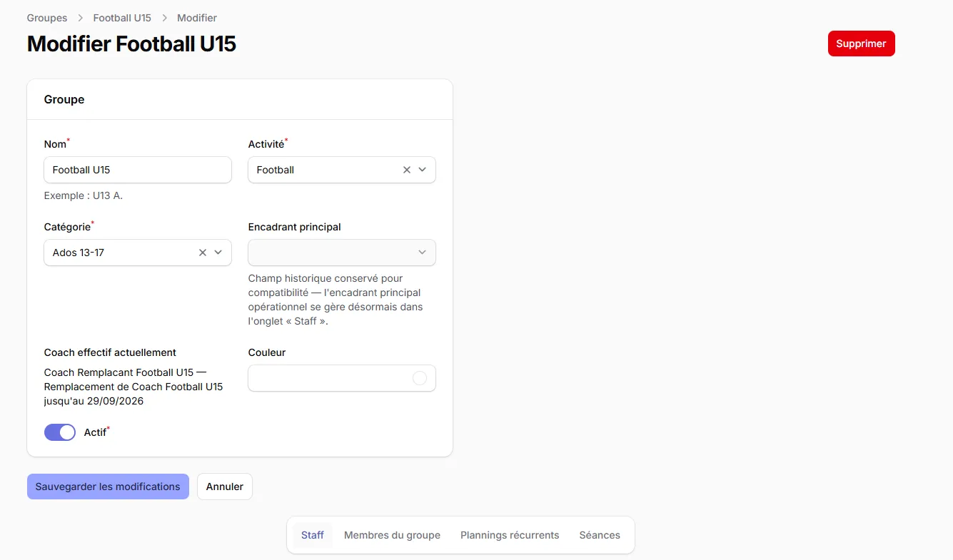Open the Couleur picker circle swatch
953x560 pixels.
(420, 378)
